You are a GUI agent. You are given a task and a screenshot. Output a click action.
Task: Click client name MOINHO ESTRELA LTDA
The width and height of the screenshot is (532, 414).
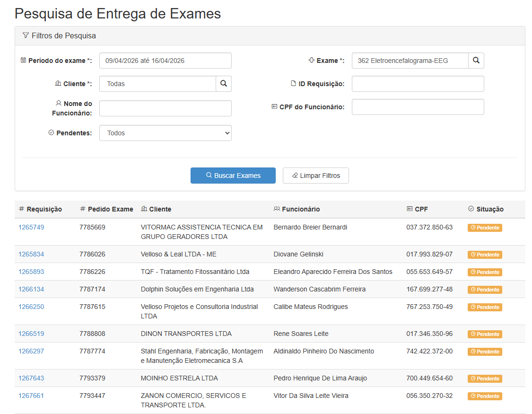179,378
